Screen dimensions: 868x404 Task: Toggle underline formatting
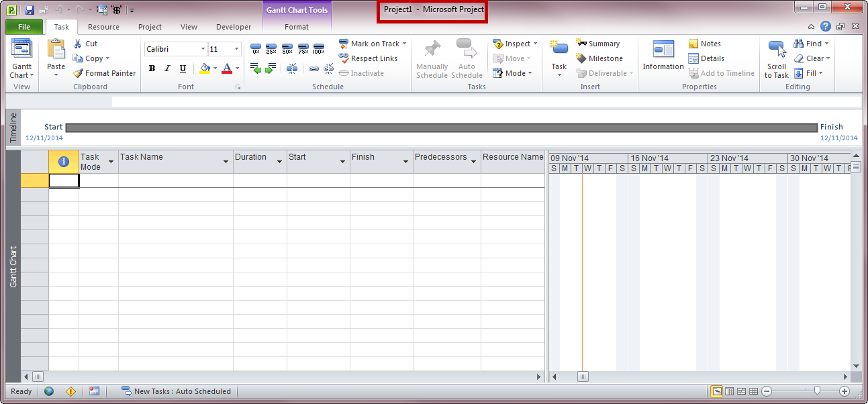tap(183, 68)
